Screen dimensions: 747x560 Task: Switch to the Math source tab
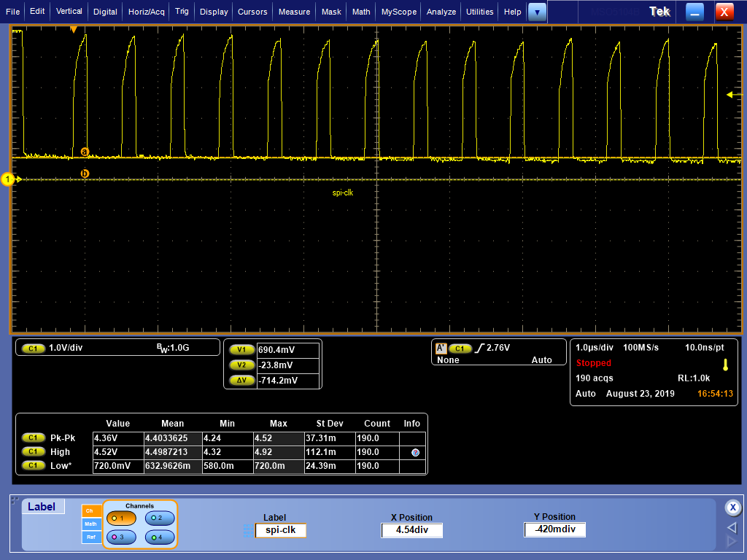click(x=91, y=524)
